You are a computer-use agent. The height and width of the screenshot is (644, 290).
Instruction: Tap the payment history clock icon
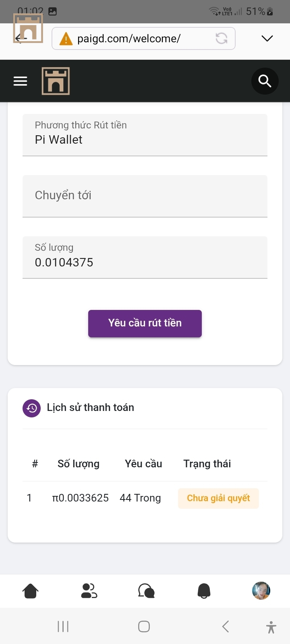pos(31,408)
